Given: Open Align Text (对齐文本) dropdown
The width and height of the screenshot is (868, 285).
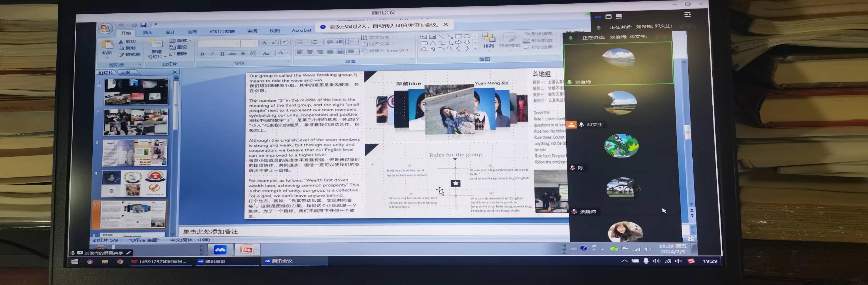Looking at the screenshot, I should click(377, 44).
